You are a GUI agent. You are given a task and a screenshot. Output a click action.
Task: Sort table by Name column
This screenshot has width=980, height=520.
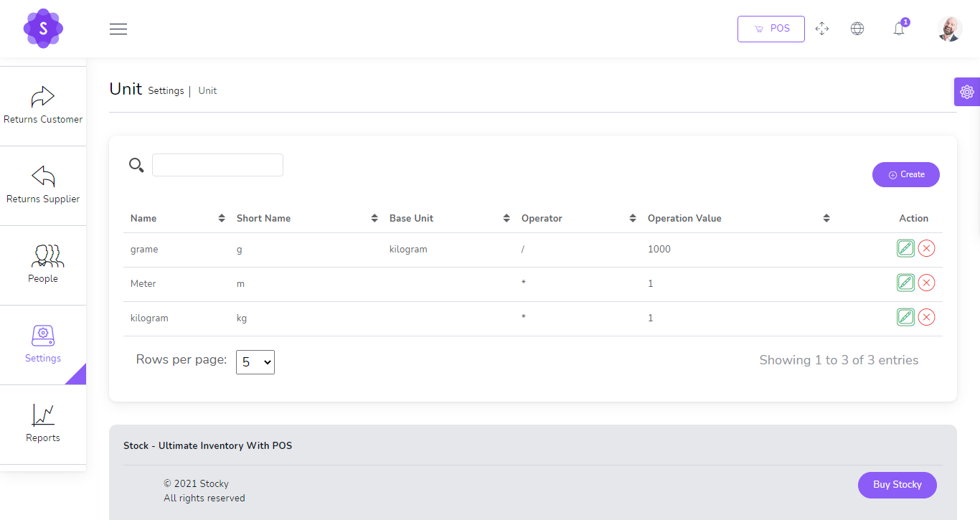(x=143, y=218)
